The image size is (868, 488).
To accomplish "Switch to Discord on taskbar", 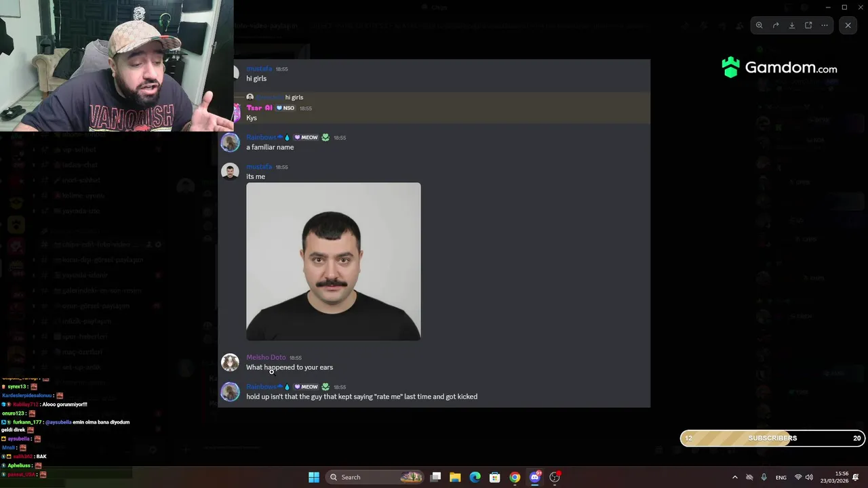I will [534, 477].
